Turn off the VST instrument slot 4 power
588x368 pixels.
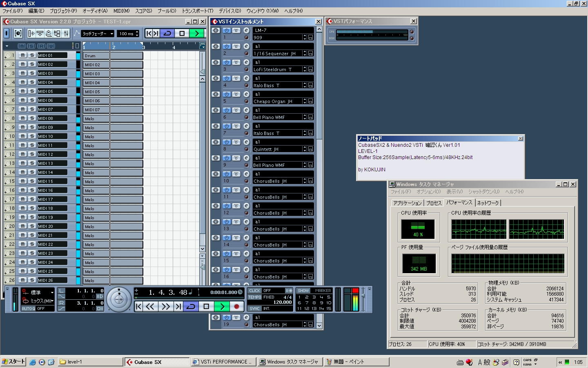click(227, 78)
